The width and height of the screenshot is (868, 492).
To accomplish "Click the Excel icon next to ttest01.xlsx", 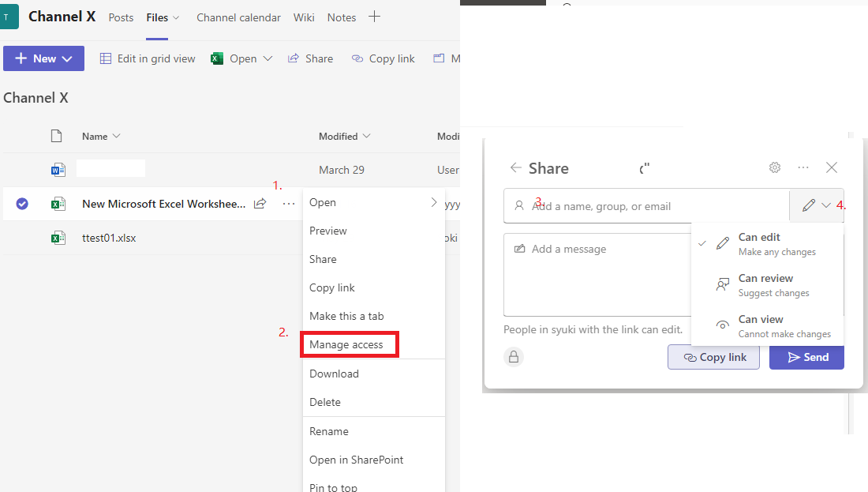I will point(58,238).
